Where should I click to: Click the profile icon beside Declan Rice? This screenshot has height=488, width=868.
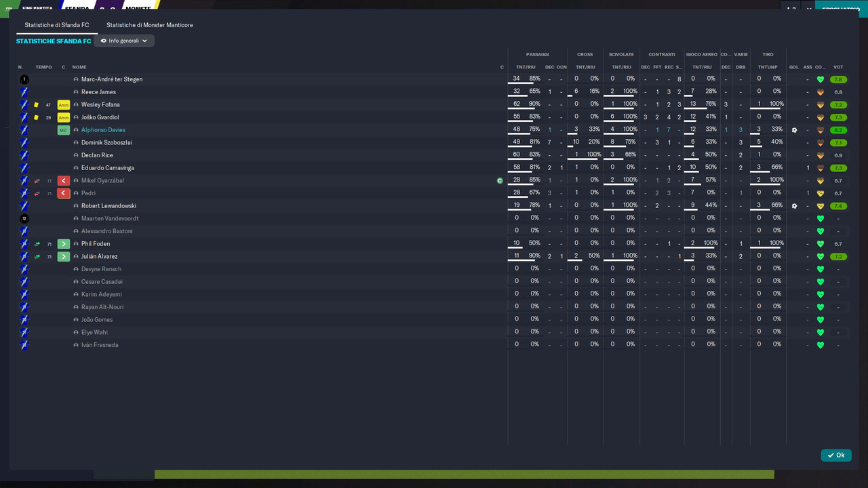coord(76,155)
